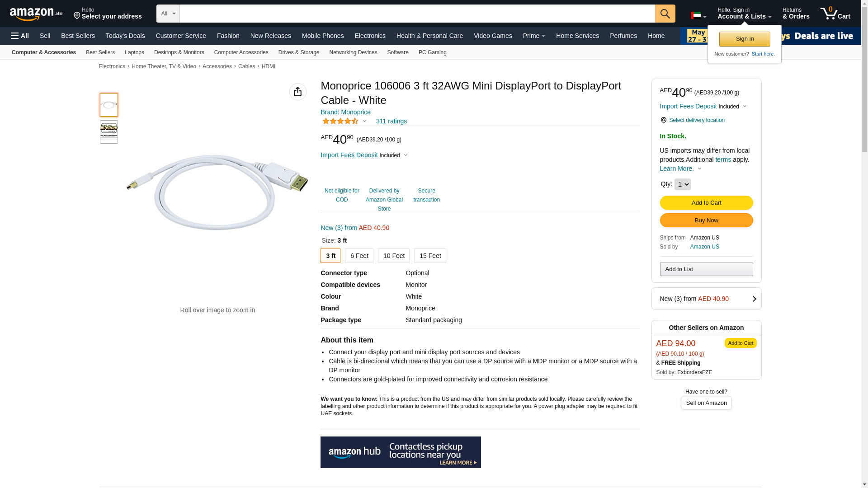Click the delivery location pin icon

pos(663,120)
